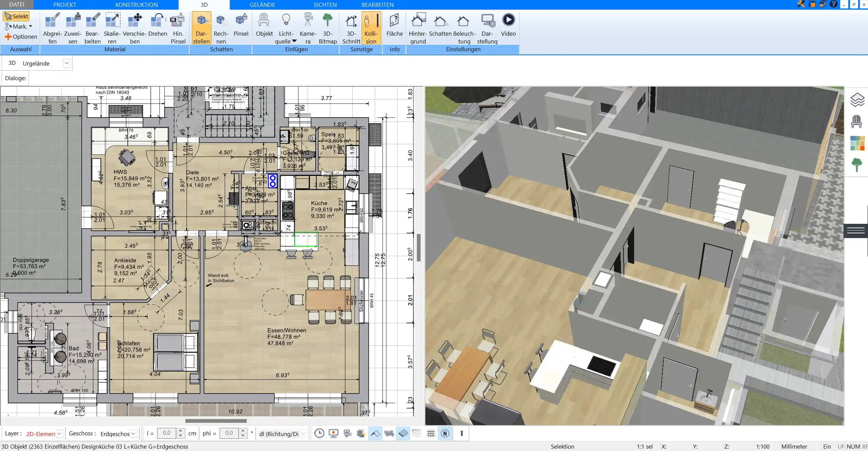This screenshot has width=868, height=451.
Task: Click the phi angle input field
Action: point(229,433)
